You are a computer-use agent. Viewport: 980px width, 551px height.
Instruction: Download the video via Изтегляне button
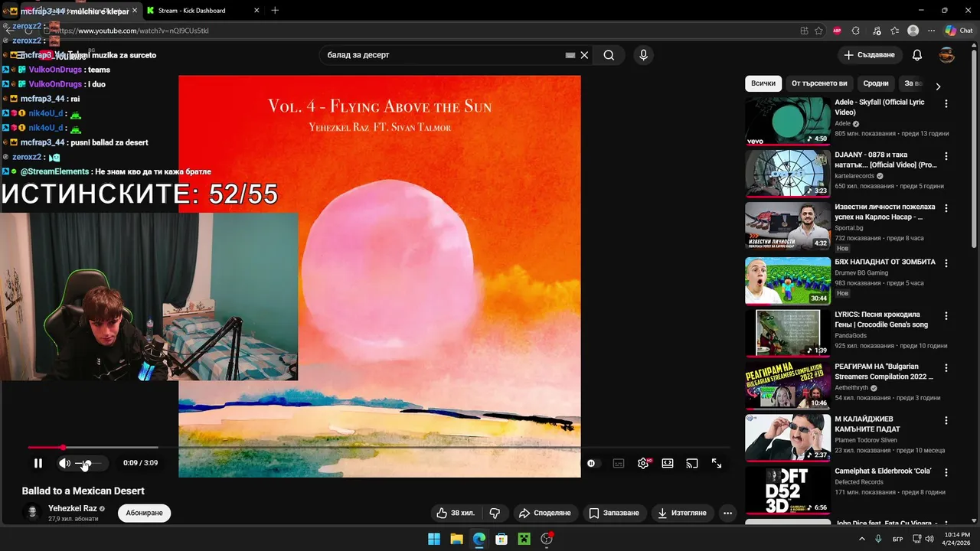pos(682,513)
